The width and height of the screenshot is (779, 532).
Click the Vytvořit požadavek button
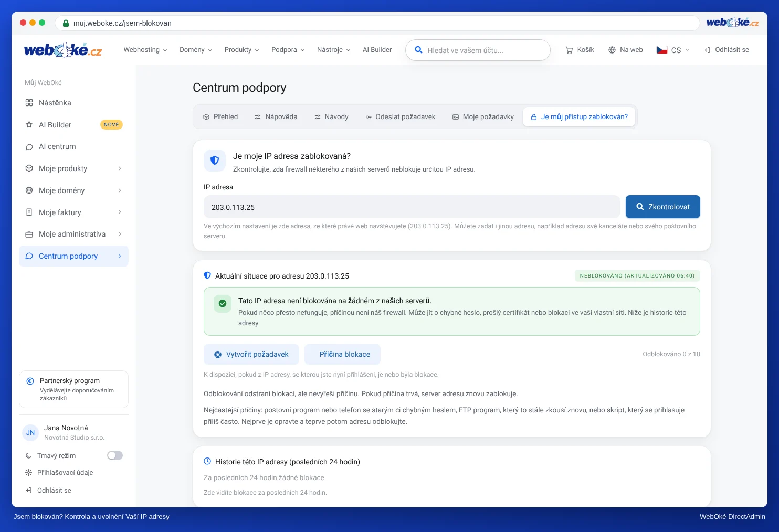[251, 355]
